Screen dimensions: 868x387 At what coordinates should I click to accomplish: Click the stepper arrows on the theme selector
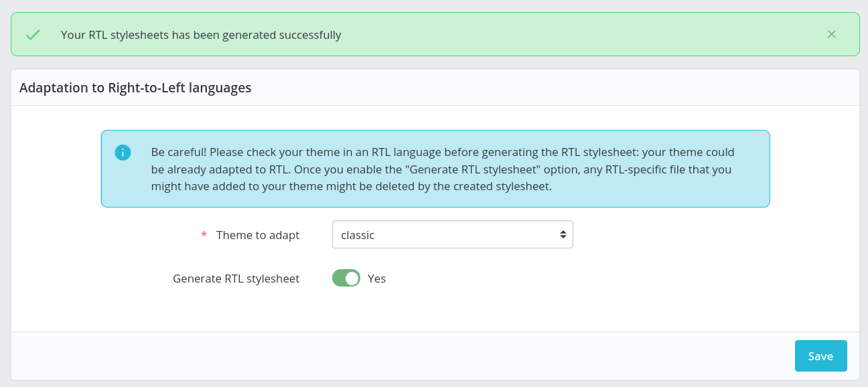(x=565, y=234)
